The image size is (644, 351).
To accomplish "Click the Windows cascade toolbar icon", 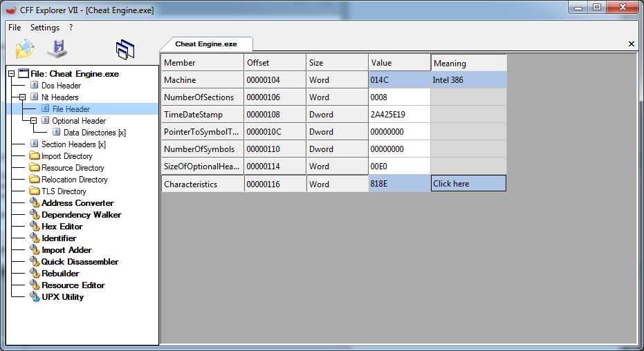I will tap(125, 50).
